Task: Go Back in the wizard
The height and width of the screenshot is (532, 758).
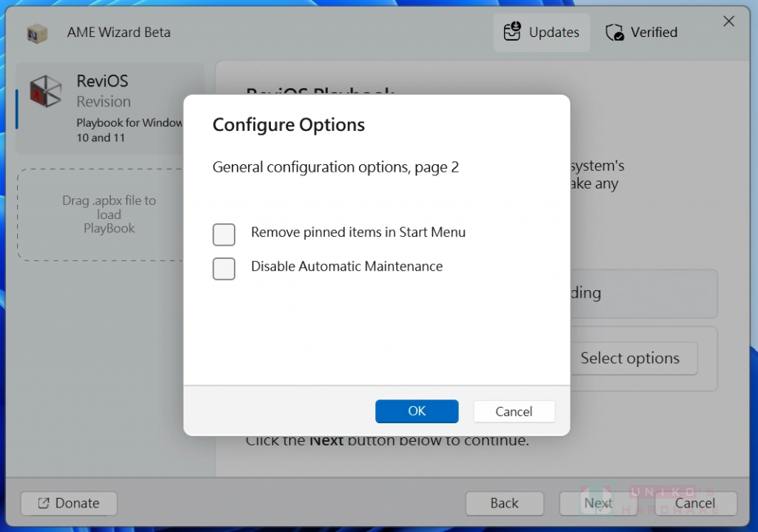Action: (x=504, y=503)
